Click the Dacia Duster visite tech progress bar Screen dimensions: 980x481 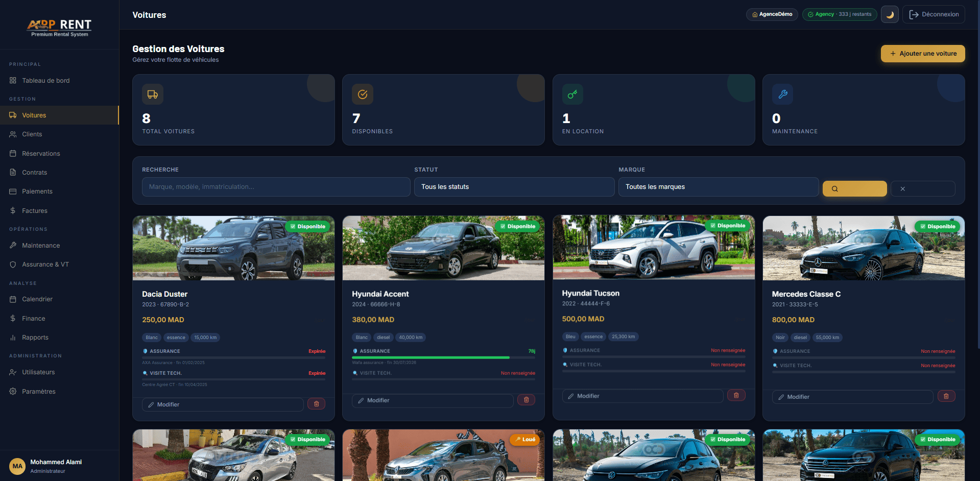233,379
